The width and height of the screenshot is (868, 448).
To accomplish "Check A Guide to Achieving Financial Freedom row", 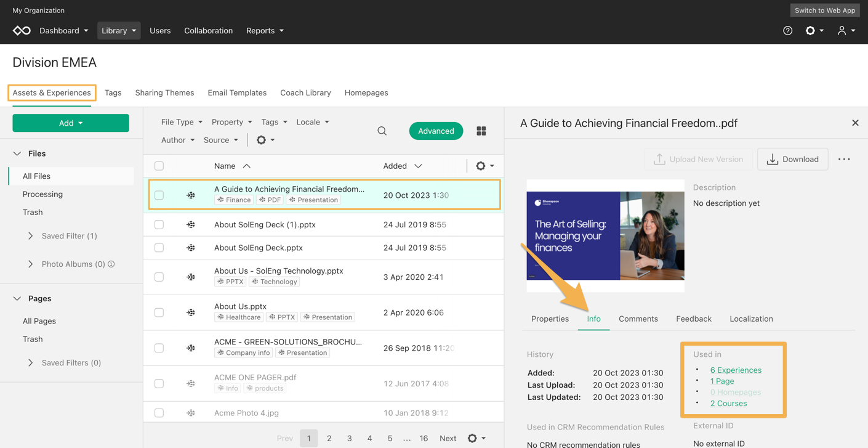I will [x=159, y=195].
